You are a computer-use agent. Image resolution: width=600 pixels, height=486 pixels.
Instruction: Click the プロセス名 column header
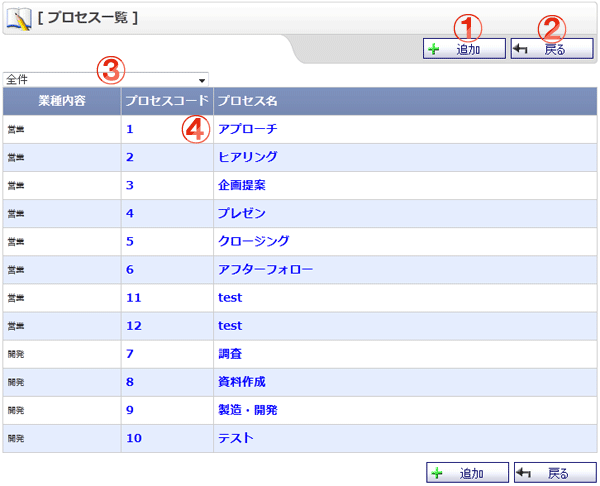click(405, 101)
